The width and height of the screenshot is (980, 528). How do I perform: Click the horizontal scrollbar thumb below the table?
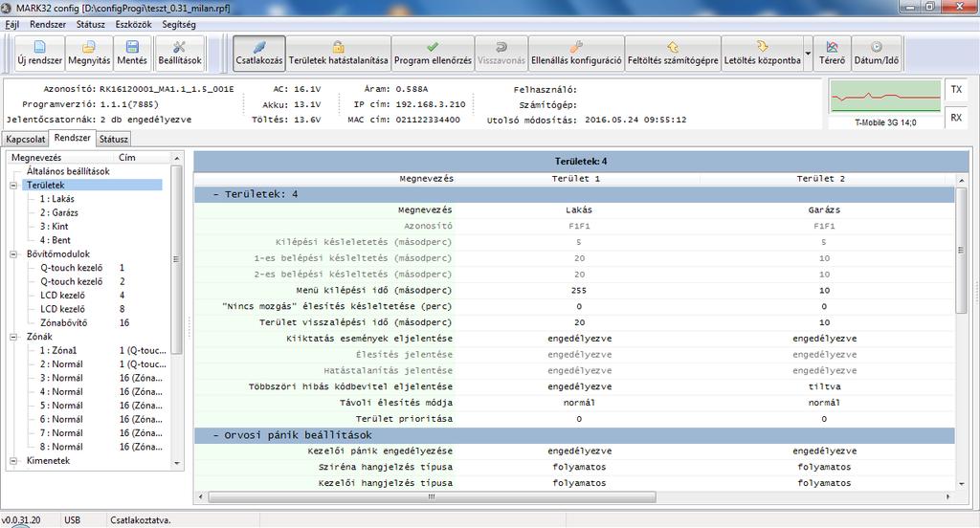432,496
